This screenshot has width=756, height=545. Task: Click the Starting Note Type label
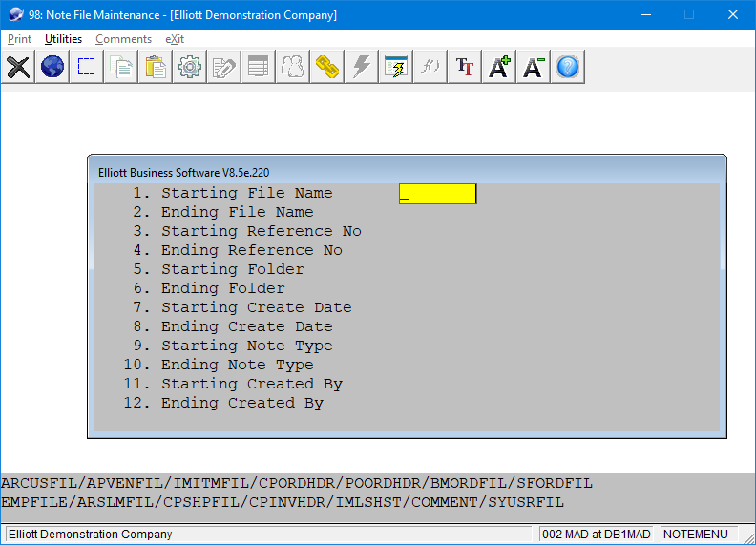247,346
